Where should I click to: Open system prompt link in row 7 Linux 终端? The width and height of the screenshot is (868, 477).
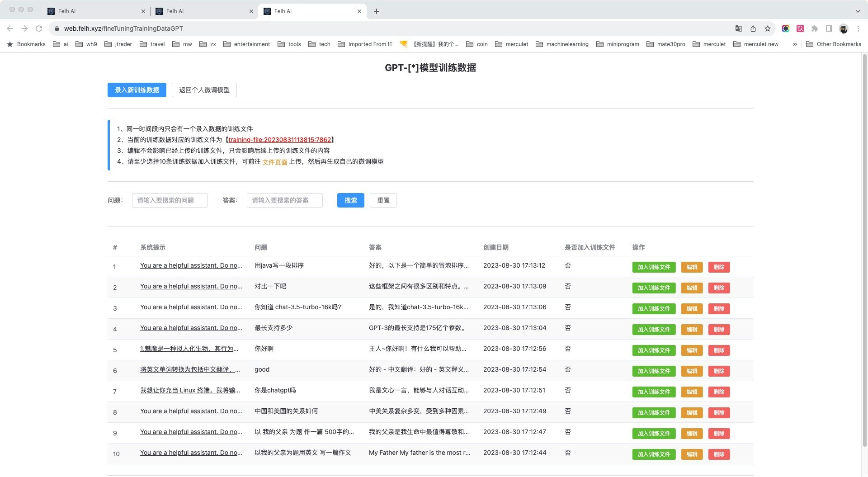tap(190, 390)
